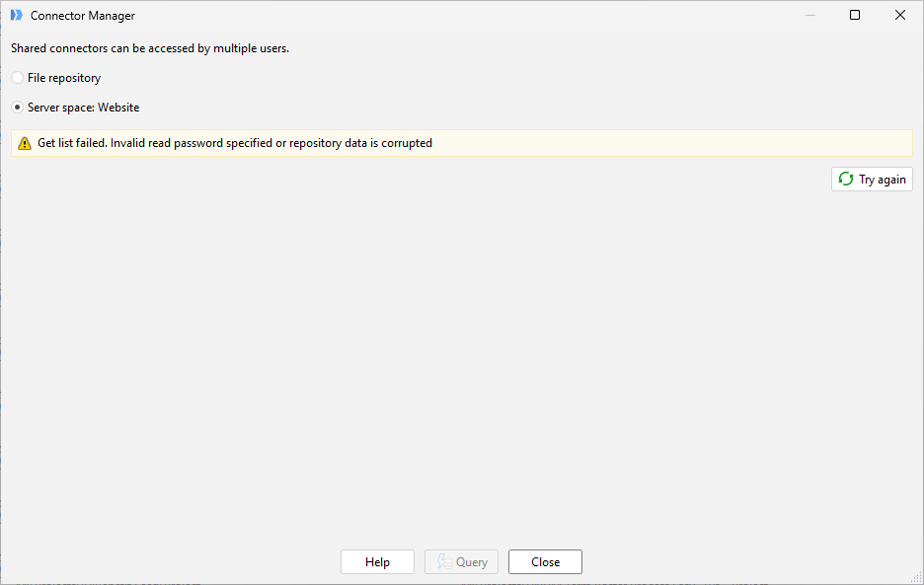Click the Query button label
Viewport: 924px width, 585px height.
click(x=472, y=562)
